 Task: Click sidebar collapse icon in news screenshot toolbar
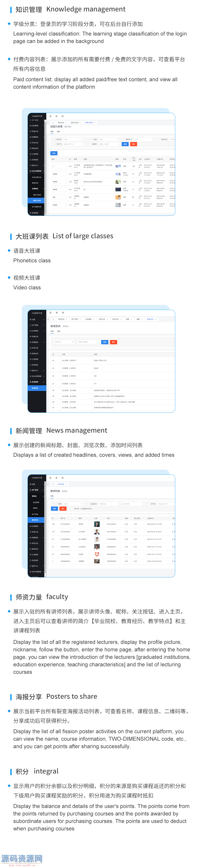pyautogui.click(x=50, y=313)
